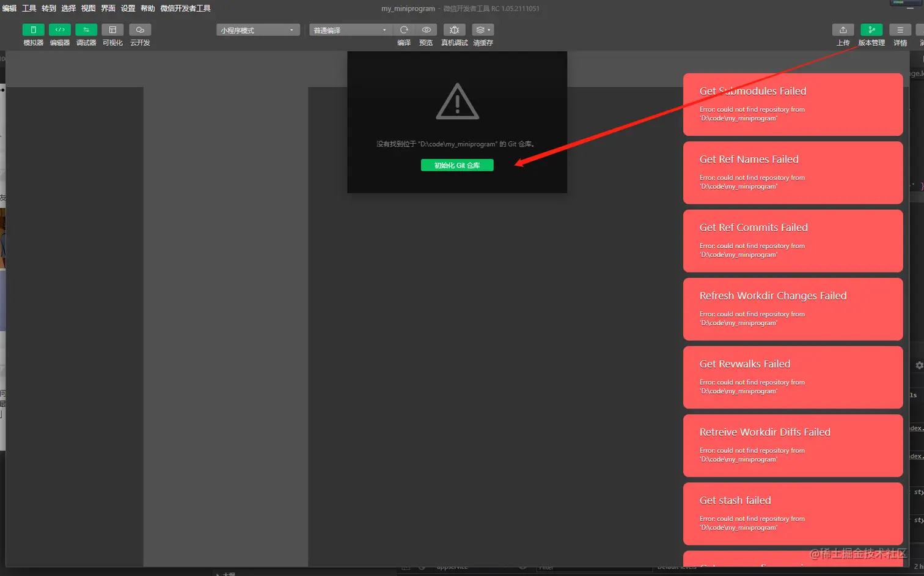Dismiss the Get Ref Commits Failed notification
The width and height of the screenshot is (924, 576).
click(x=793, y=241)
